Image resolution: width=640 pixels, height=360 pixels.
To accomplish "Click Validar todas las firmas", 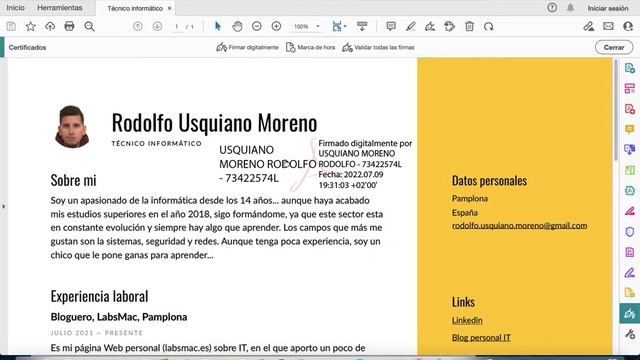I will pos(378,47).
